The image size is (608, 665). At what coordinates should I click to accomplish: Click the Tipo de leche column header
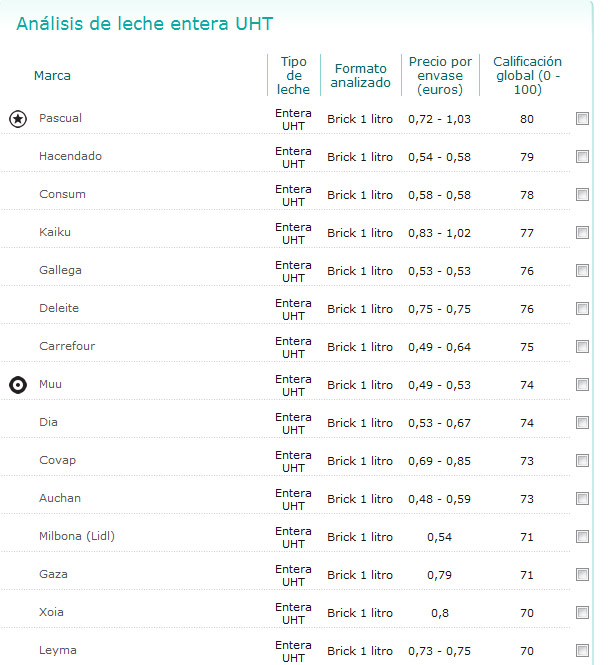(x=293, y=76)
